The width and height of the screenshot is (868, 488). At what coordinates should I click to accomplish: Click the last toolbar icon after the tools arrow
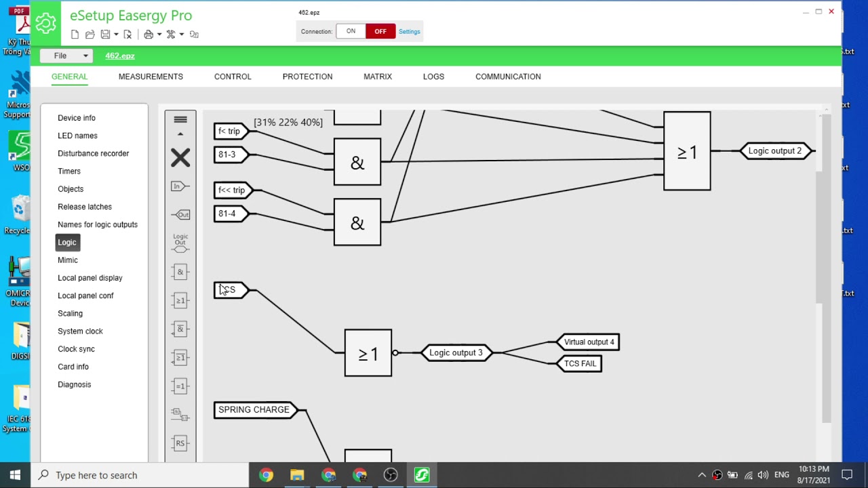click(194, 35)
